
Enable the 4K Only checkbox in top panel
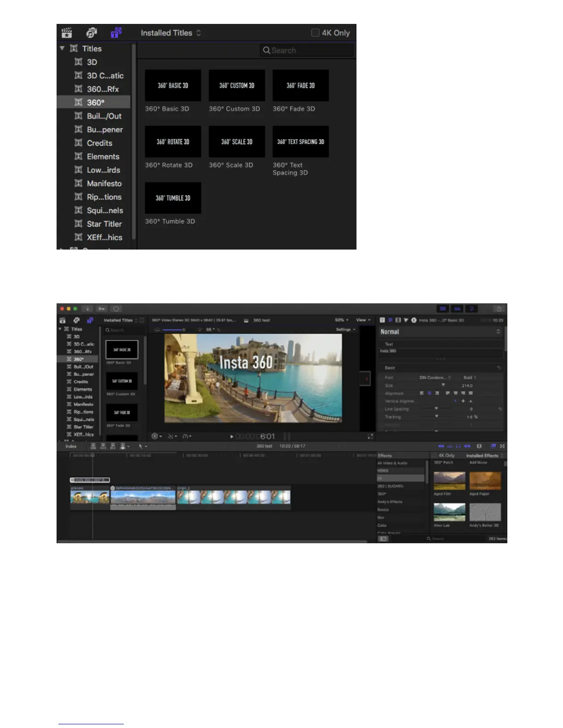click(x=315, y=33)
